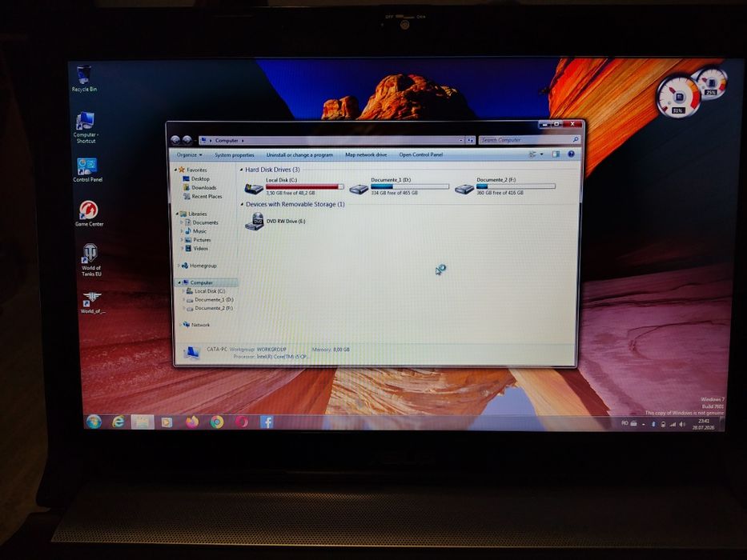The image size is (747, 560).
Task: Select Desktop under Favorites
Action: (x=196, y=178)
